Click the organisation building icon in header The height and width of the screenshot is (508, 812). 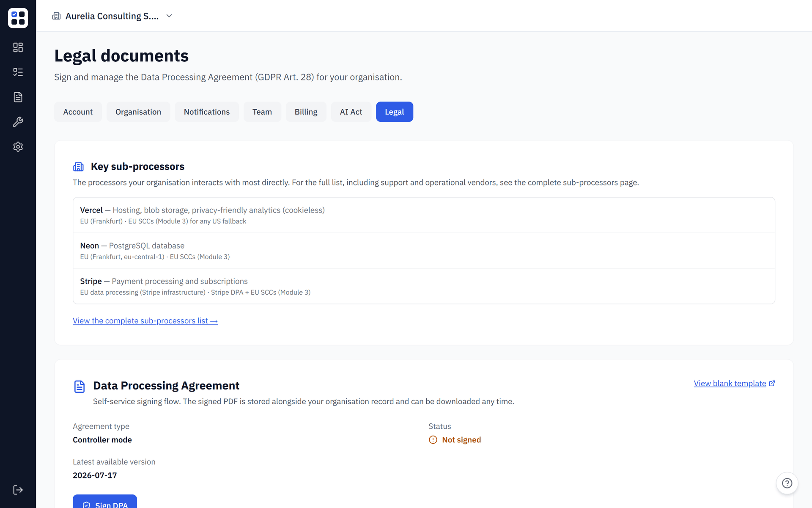56,16
